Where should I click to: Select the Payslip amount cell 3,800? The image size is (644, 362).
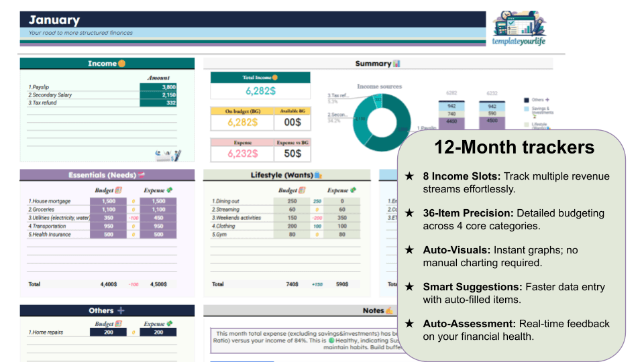[158, 87]
